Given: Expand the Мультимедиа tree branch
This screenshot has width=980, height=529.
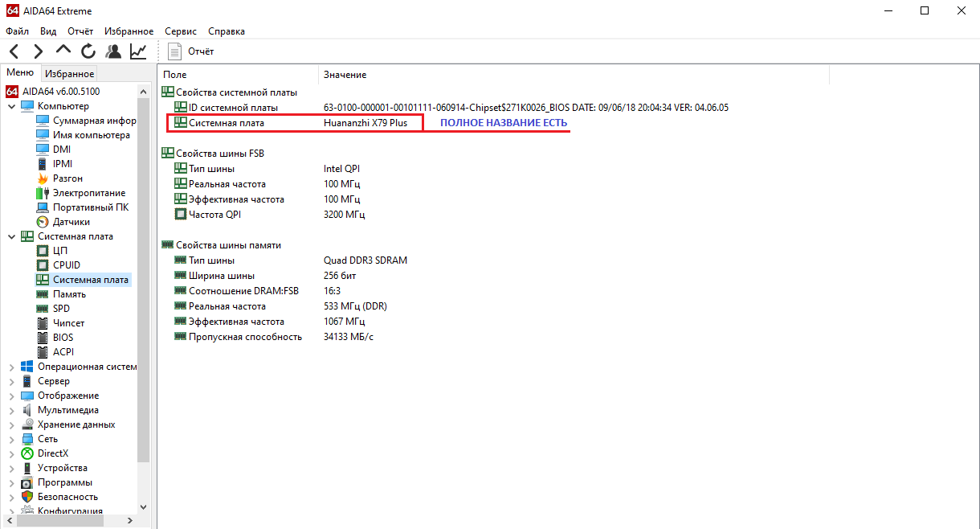Looking at the screenshot, I should pyautogui.click(x=11, y=410).
